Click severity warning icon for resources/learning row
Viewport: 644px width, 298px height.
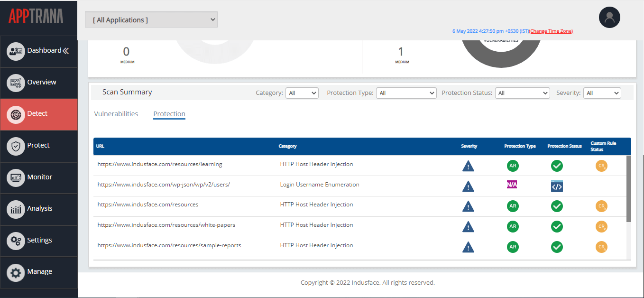click(468, 166)
